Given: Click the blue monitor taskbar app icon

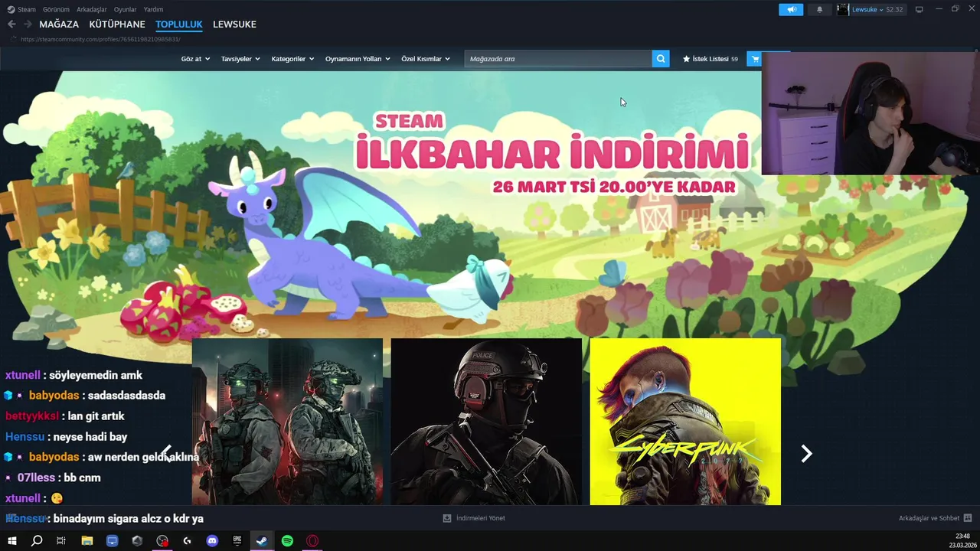Looking at the screenshot, I should click(x=113, y=540).
